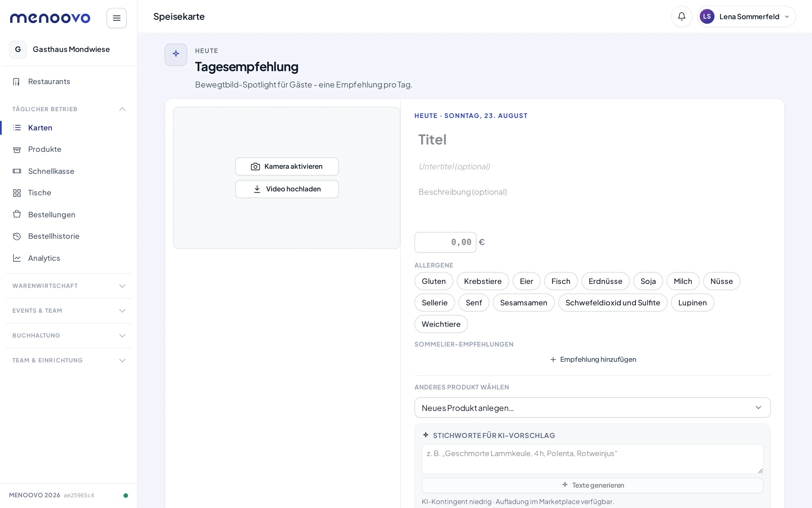The image size is (812, 508).
Task: Open Karten in the sidebar
Action: click(x=69, y=128)
